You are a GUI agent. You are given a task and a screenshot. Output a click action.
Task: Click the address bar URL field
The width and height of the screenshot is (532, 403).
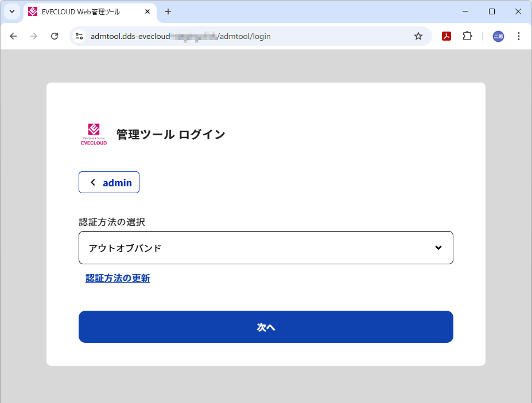coord(241,36)
